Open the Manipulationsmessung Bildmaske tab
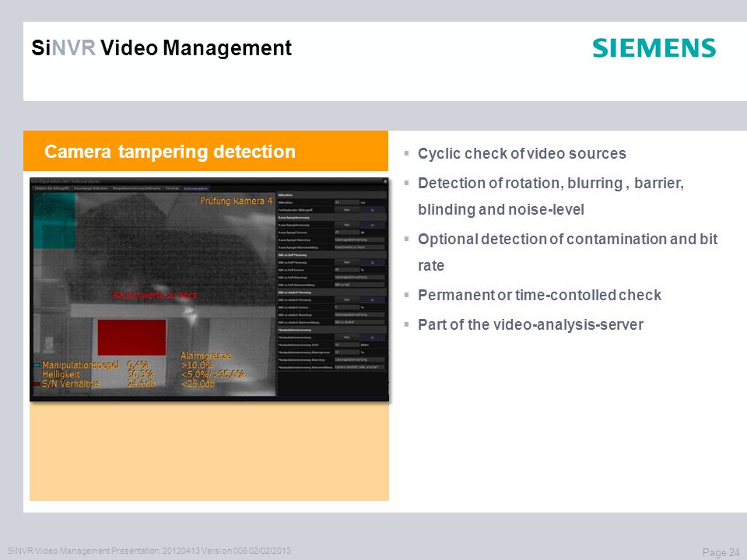Image resolution: width=747 pixels, height=560 pixels. coord(136,188)
